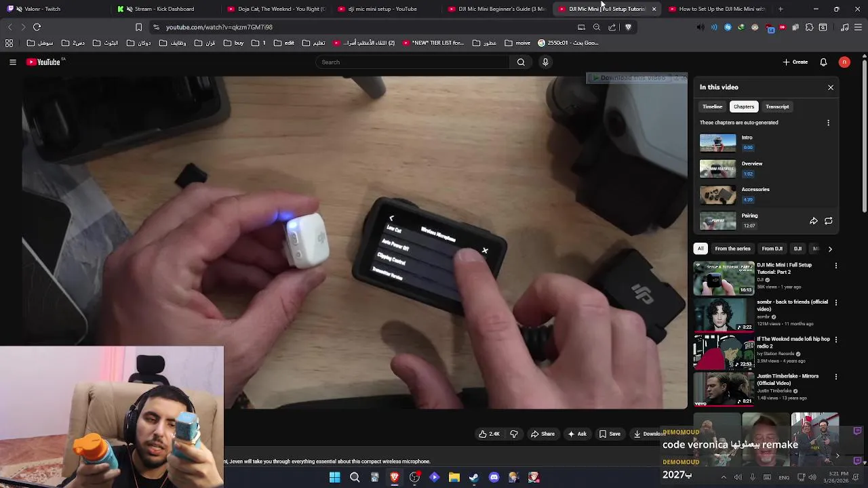Open the Shazam extension icon
The image size is (868, 488).
[728, 27]
